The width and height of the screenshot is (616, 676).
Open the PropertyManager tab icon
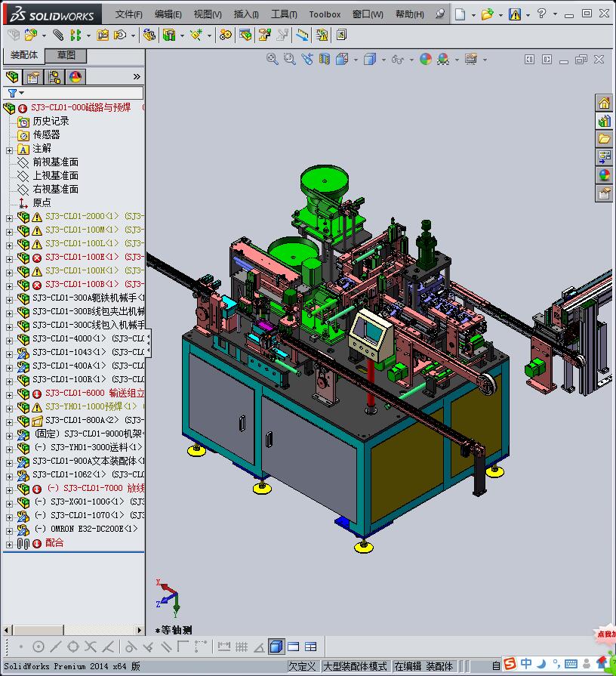coord(32,77)
